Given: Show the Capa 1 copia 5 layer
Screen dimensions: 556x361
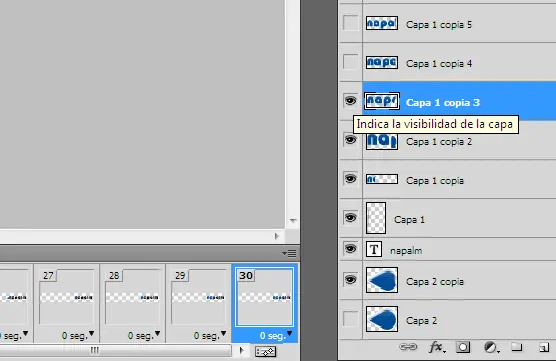Looking at the screenshot, I should click(x=351, y=23).
